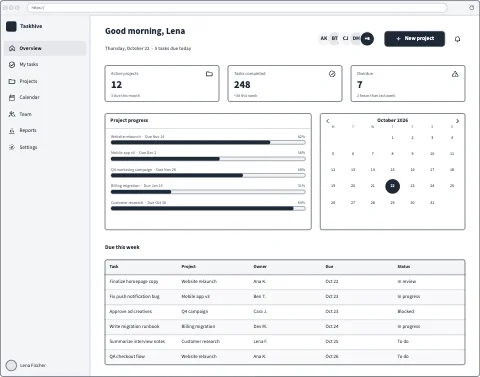Click 'Customer research' in the Due this week table
Screen dimensions: 480x377
[201, 341]
